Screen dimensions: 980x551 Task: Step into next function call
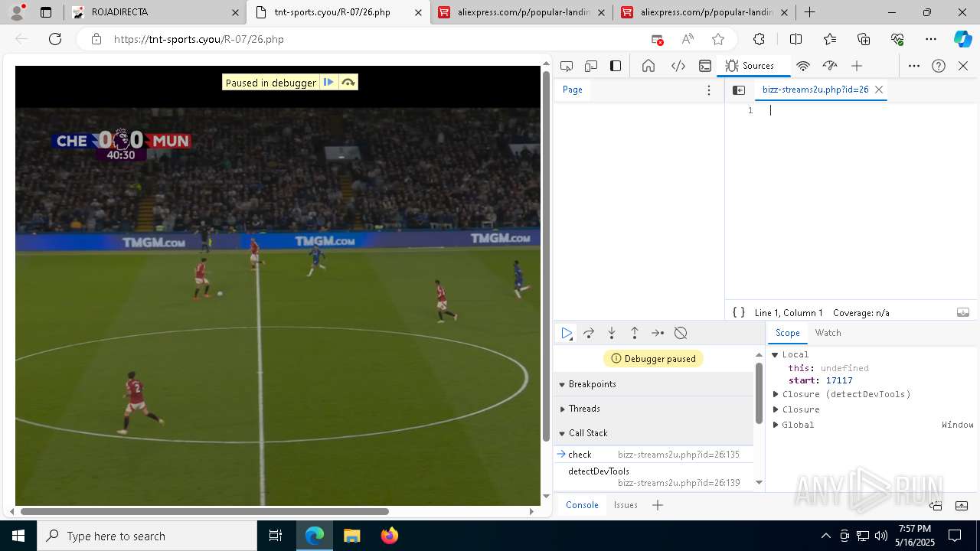612,333
